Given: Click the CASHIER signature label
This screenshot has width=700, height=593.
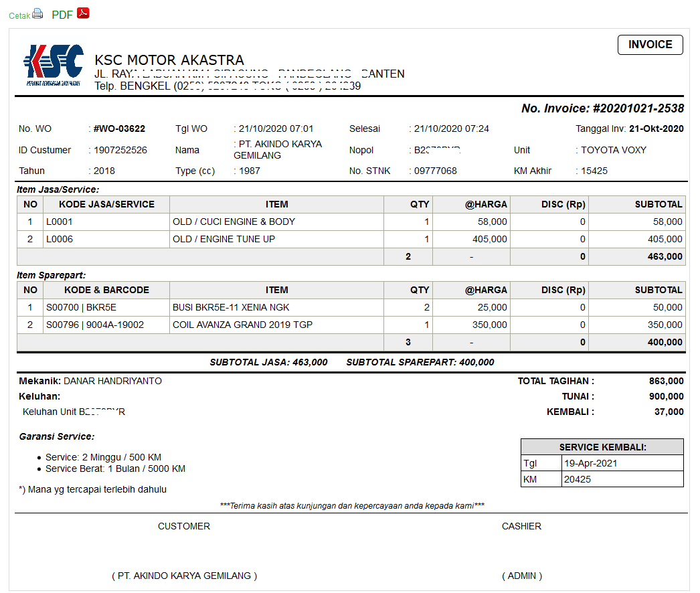Looking at the screenshot, I should [x=521, y=526].
